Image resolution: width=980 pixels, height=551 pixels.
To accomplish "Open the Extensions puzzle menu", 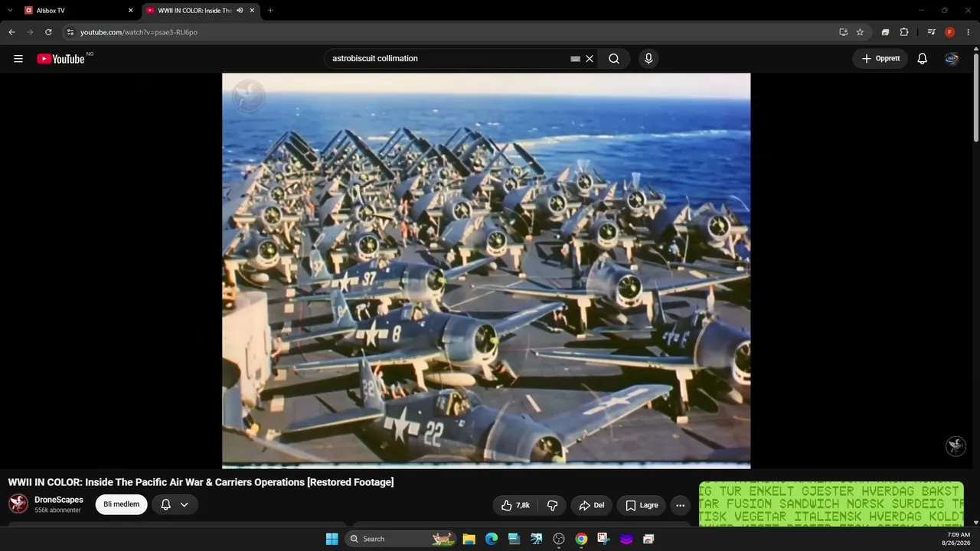I will click(904, 32).
